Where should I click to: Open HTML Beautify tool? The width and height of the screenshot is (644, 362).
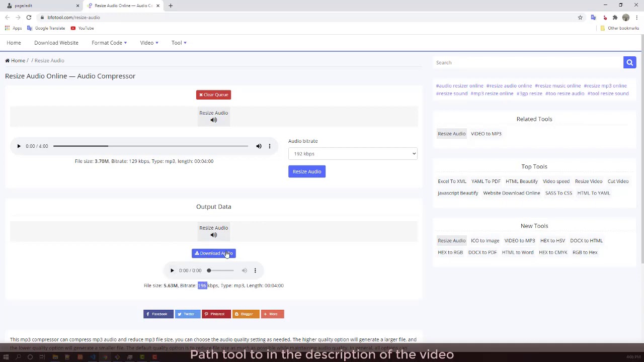click(x=522, y=182)
